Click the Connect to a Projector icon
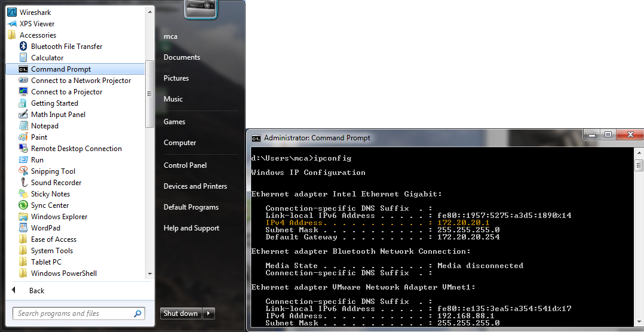 pos(23,91)
